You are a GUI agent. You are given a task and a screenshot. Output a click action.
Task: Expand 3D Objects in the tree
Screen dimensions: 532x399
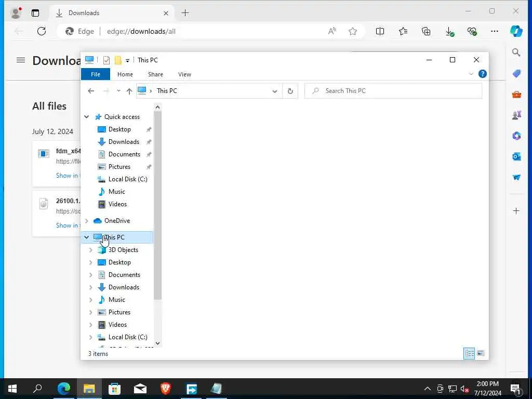click(90, 250)
